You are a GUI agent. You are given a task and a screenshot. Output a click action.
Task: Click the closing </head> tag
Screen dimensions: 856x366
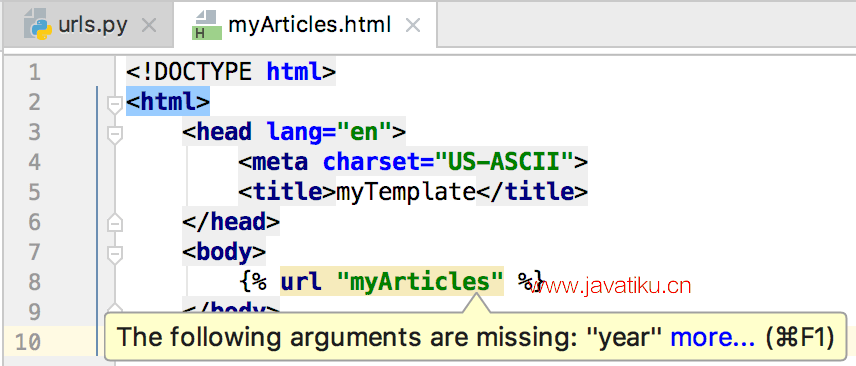coord(231,222)
